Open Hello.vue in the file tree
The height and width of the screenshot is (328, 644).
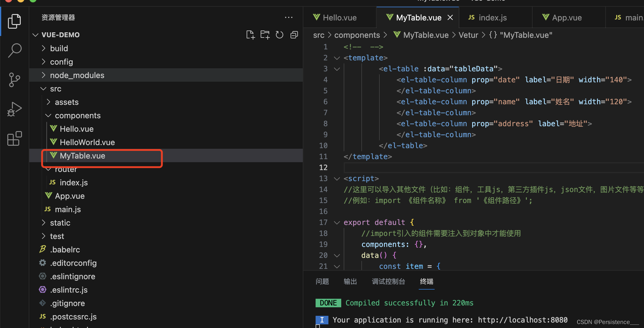click(166, 129)
